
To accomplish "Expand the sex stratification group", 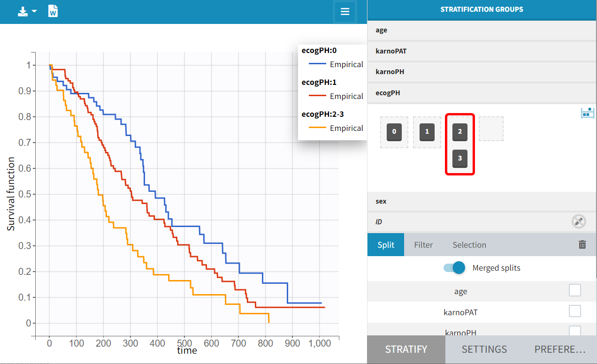I will tap(481, 201).
